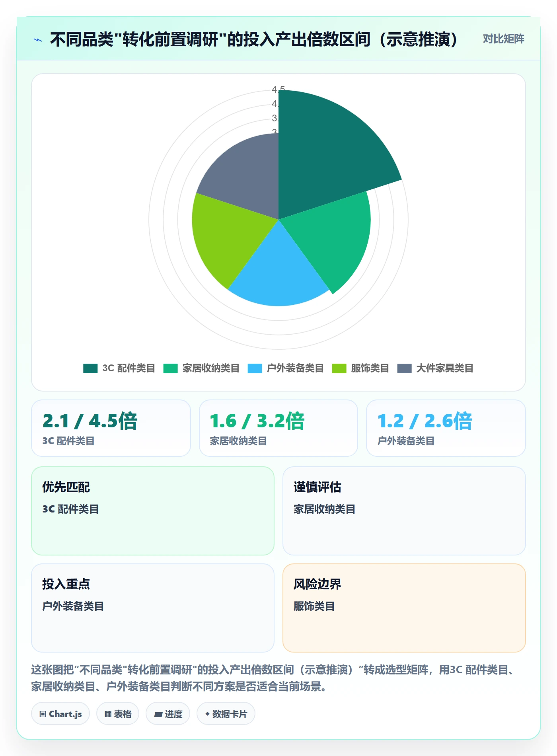557x756 pixels.
Task: Open the 风险边界 matrix card
Action: [x=404, y=608]
